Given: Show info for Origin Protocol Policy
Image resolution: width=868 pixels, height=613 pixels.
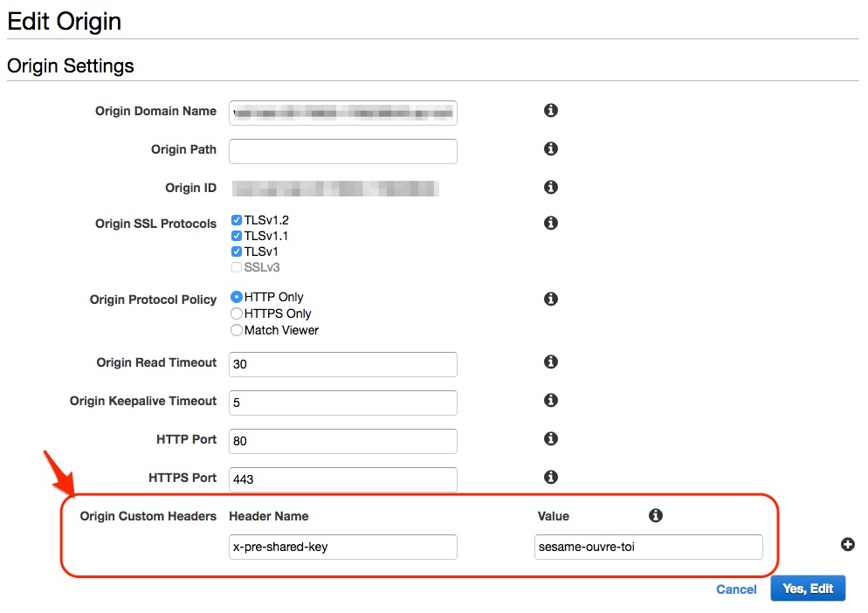Looking at the screenshot, I should tap(551, 300).
